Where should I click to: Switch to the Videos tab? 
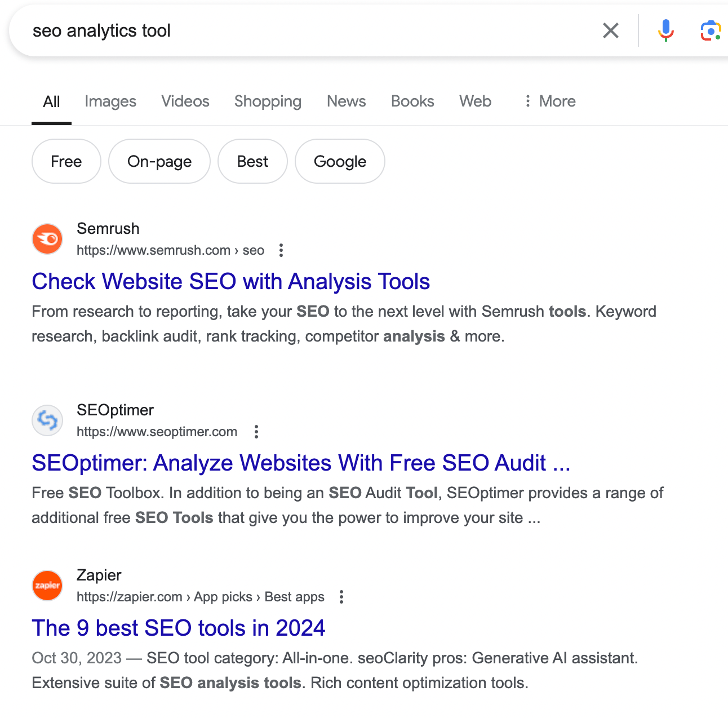tap(185, 101)
